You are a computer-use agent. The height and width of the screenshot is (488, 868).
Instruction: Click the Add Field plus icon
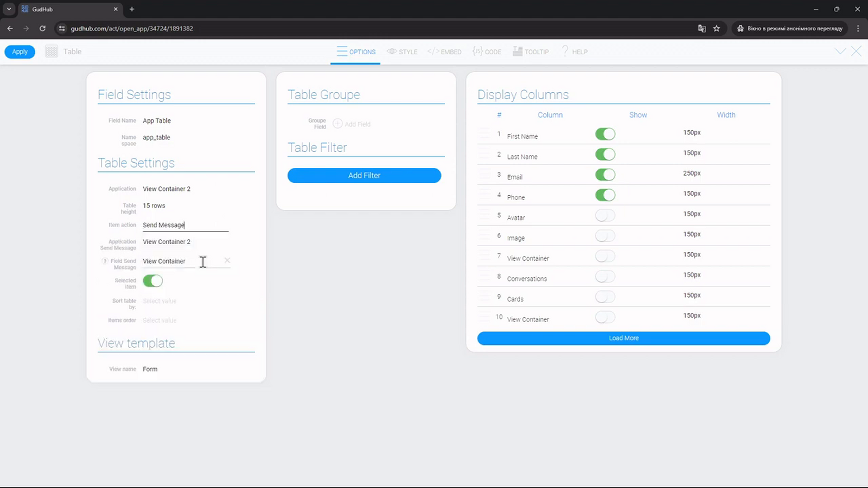point(337,124)
